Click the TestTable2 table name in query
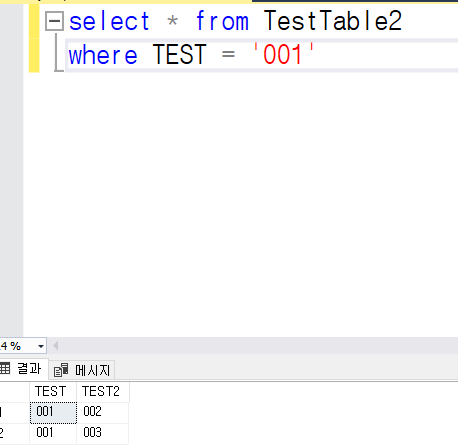 333,21
